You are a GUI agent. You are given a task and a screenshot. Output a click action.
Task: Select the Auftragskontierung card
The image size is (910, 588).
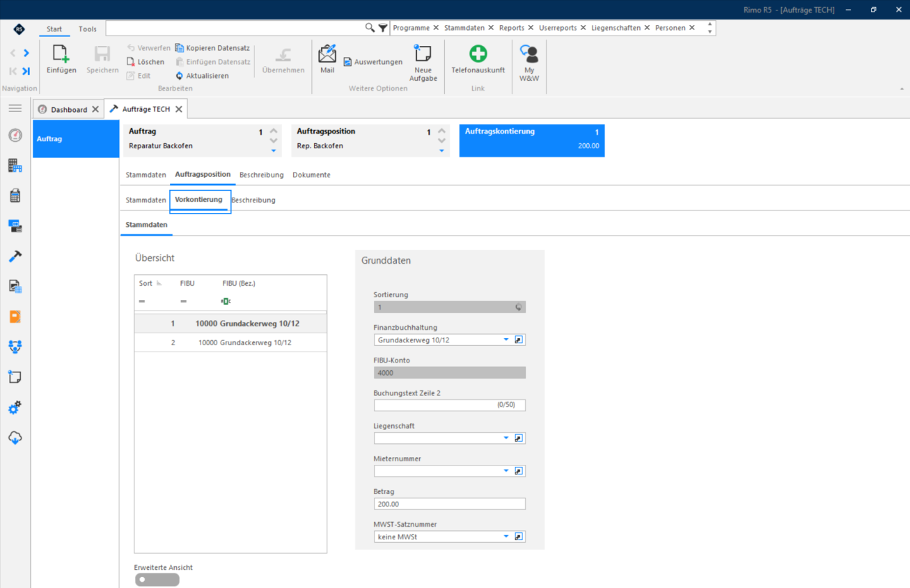(x=532, y=141)
